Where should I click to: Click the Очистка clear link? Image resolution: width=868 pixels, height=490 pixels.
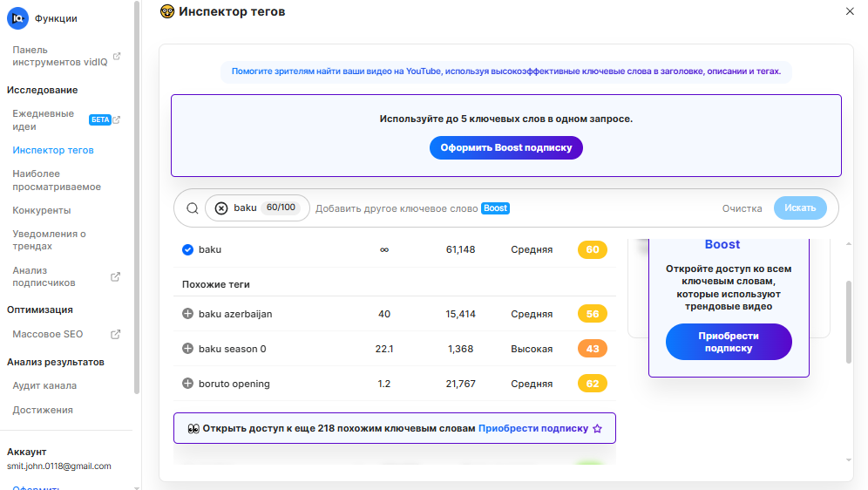pyautogui.click(x=743, y=208)
